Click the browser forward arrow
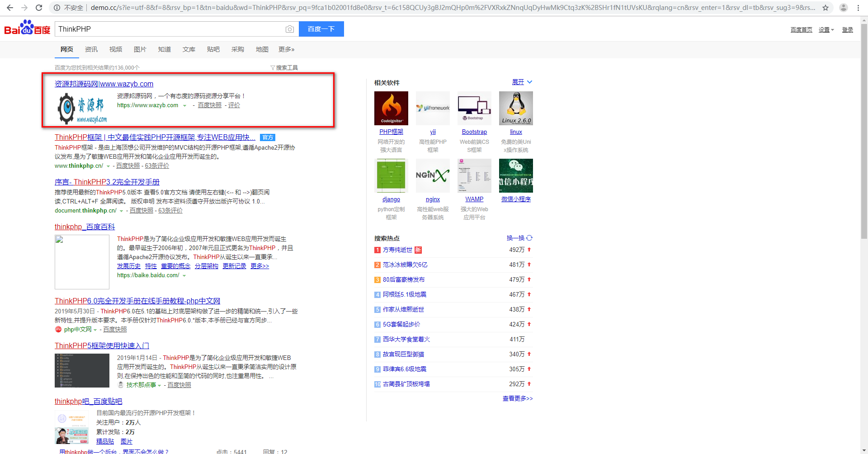The height and width of the screenshot is (454, 868). click(24, 8)
